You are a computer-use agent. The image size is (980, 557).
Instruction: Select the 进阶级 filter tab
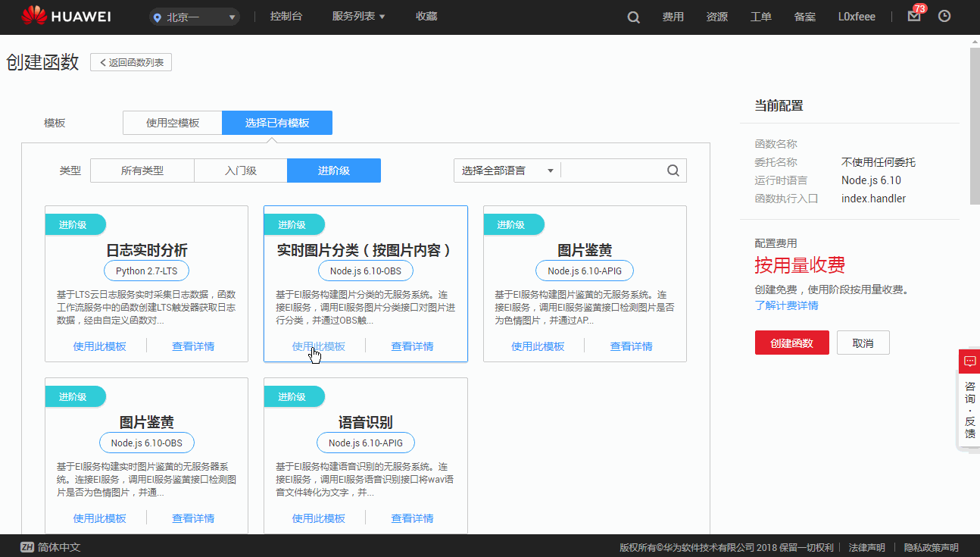coord(334,171)
